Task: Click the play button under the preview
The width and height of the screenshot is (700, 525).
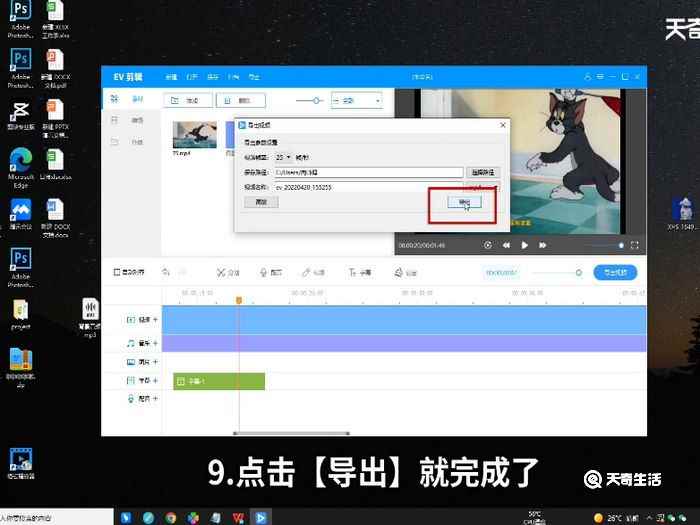Action: click(525, 245)
